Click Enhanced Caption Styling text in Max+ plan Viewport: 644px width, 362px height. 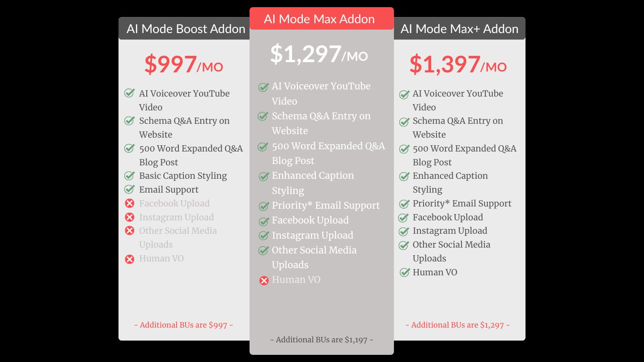coord(450,182)
